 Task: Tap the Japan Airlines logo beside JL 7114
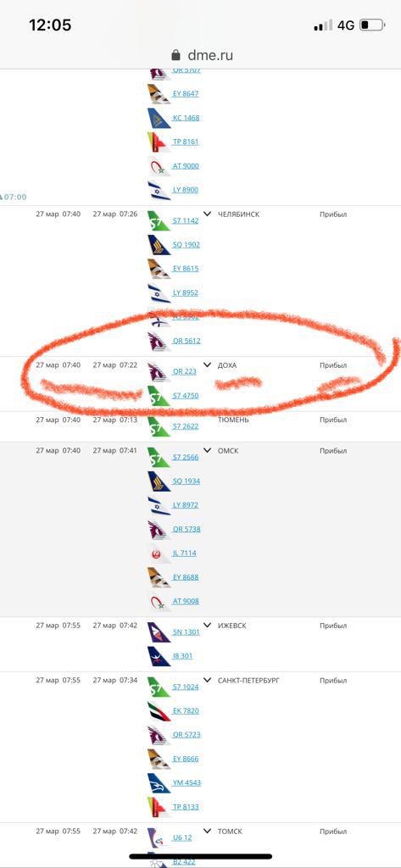pyautogui.click(x=159, y=554)
